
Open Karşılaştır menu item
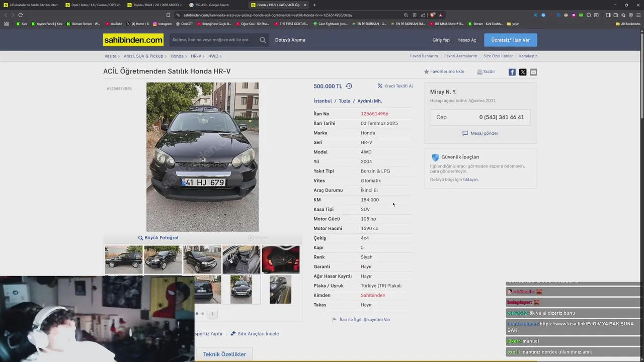click(x=528, y=56)
